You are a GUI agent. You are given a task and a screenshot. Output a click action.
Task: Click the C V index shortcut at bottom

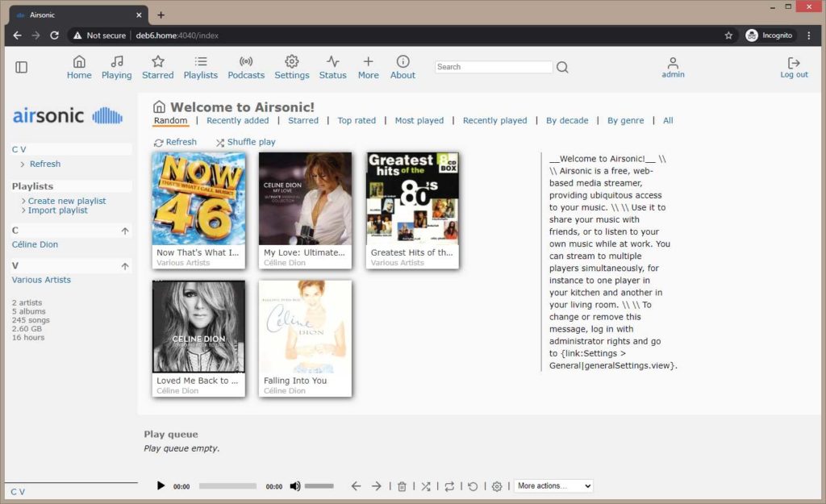click(18, 492)
